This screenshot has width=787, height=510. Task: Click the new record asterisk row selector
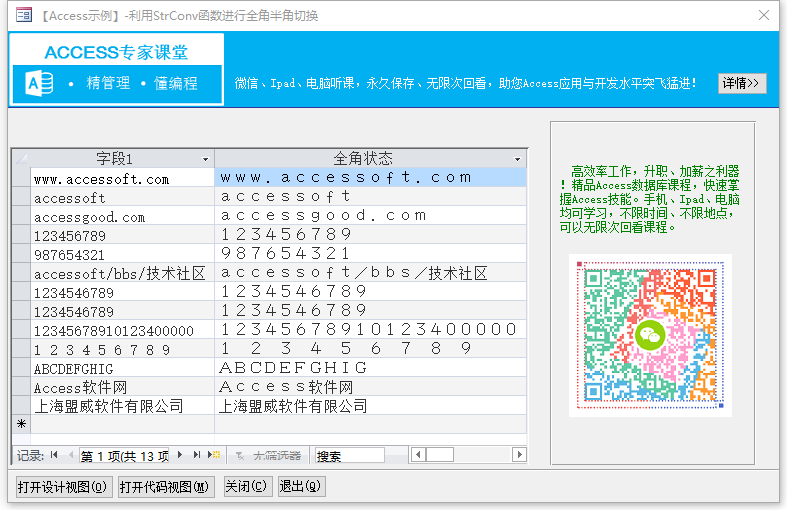[21, 424]
